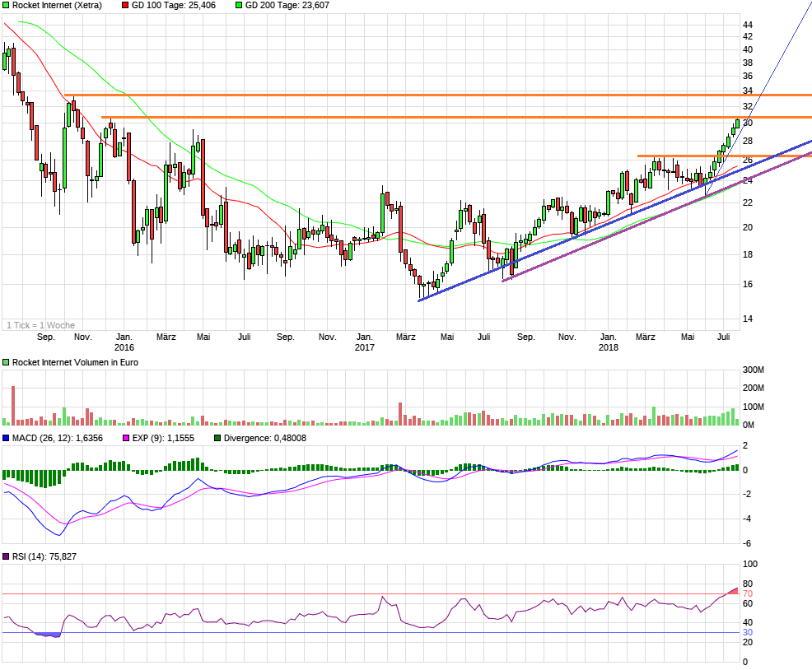Click the 2018 year label on time axis
Image resolution: width=812 pixels, height=670 pixels.
pos(608,347)
